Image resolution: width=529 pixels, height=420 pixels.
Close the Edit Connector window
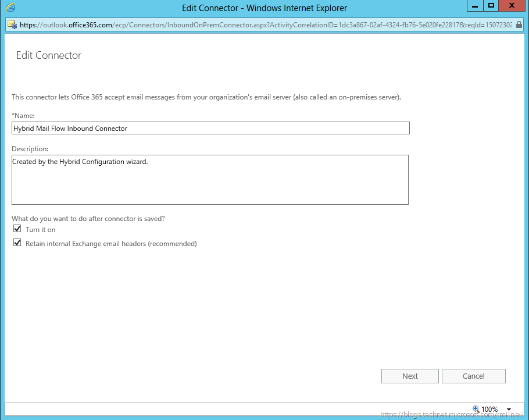tap(512, 6)
